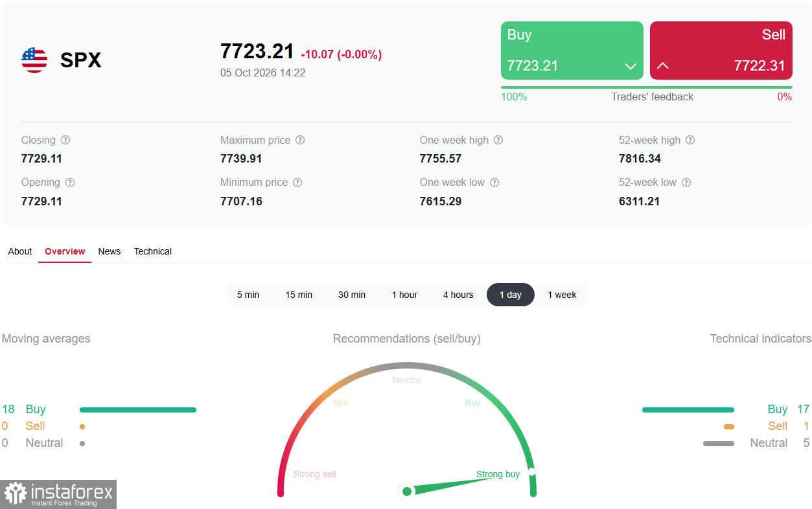Click the Recommendations (sell/buy) heading
Viewport: 812px width, 509px height.
pos(407,339)
